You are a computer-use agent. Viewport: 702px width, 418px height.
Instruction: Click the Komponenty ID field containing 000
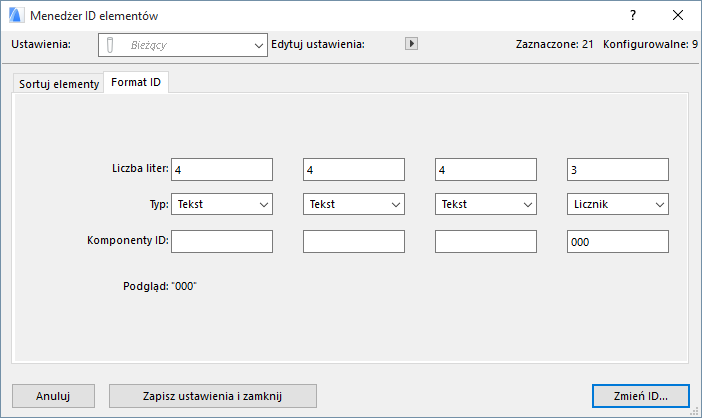tap(617, 241)
